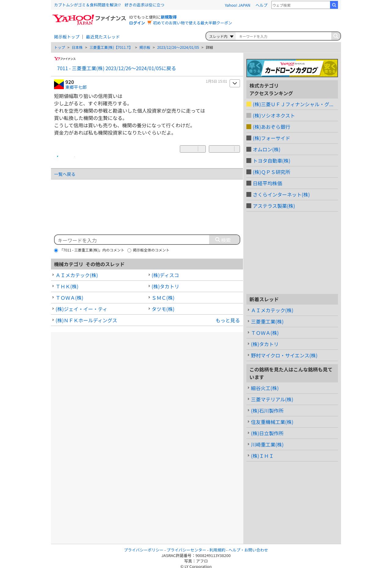The image size is (392, 568).
Task: Click もっと見る in the 機械カテゴリ list
Action: 228,320
